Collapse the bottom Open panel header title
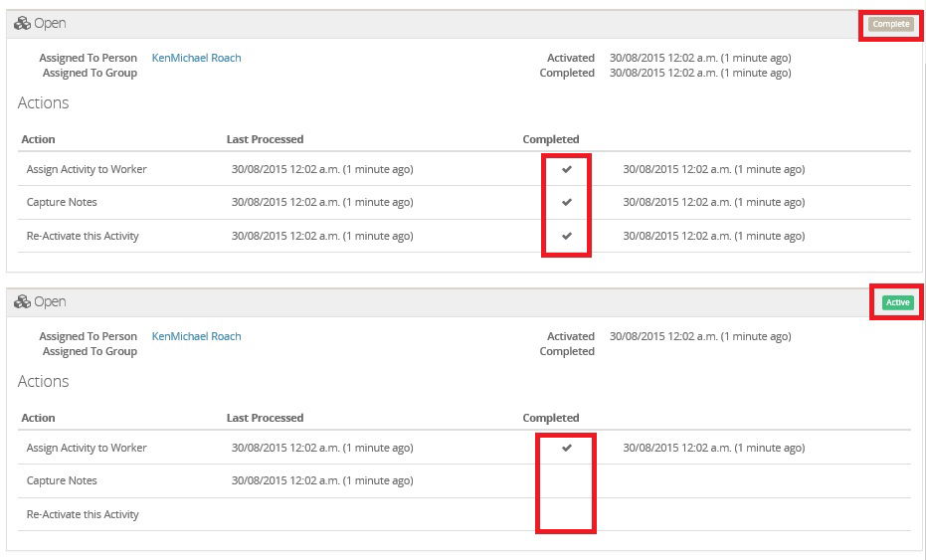This screenshot has height=560, width=926. coord(50,301)
